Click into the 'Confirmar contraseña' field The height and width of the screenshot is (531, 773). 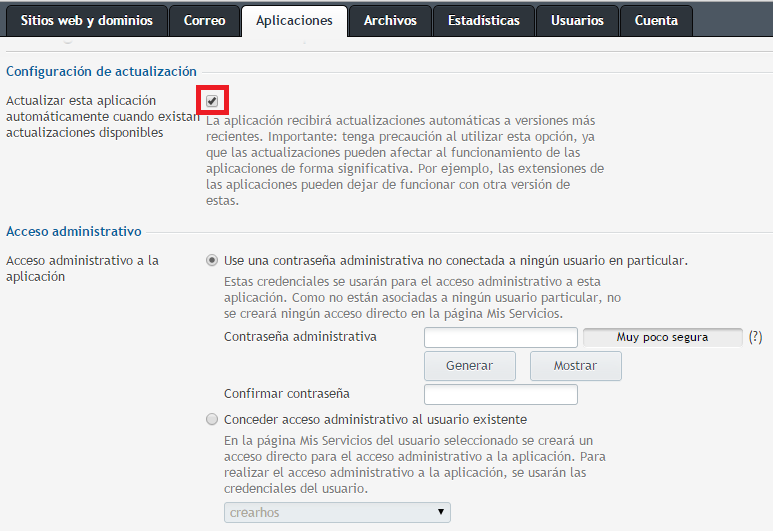(501, 394)
